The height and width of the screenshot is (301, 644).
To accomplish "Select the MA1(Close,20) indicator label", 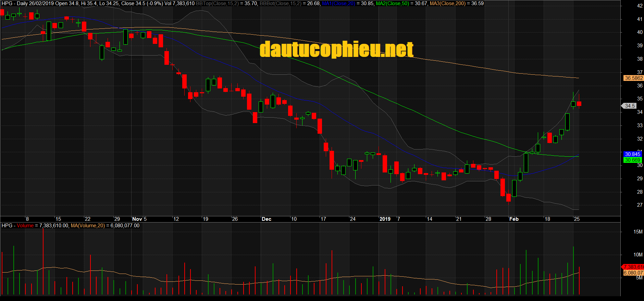I will 338,3.
